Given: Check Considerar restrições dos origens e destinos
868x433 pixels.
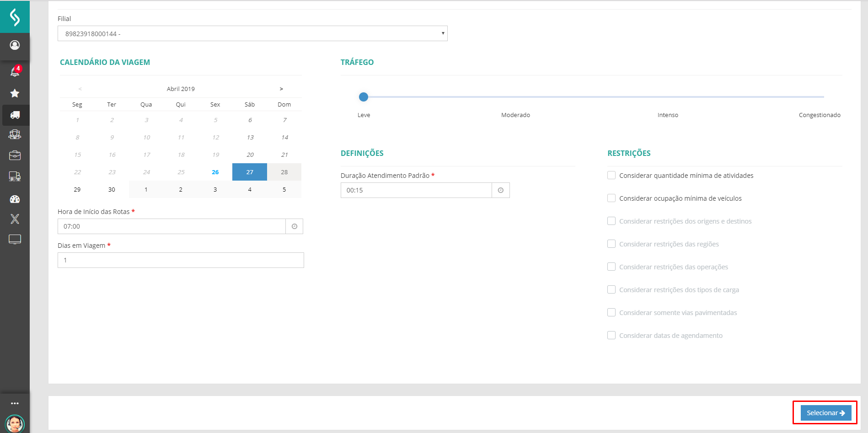Looking at the screenshot, I should [611, 221].
